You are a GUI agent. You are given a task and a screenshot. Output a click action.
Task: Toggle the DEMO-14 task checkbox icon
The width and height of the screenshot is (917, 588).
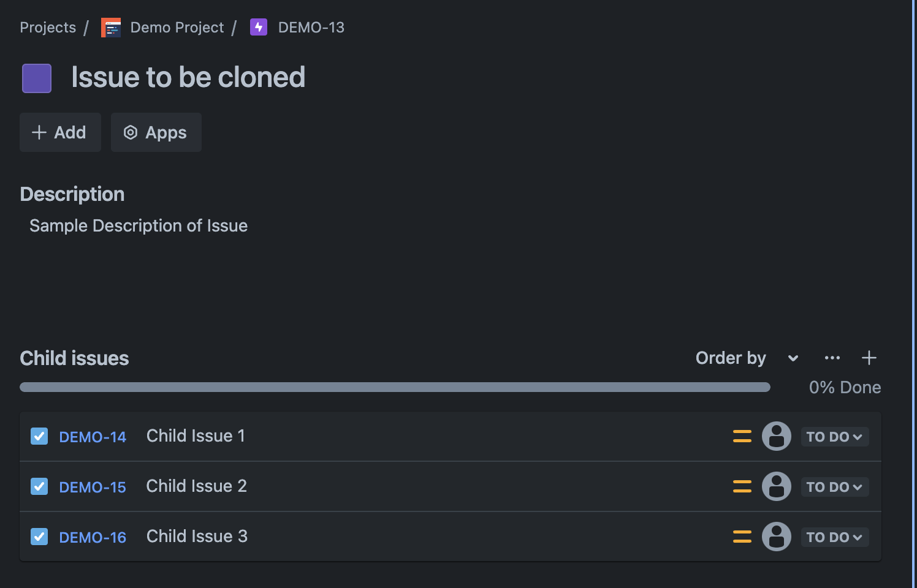pyautogui.click(x=39, y=437)
